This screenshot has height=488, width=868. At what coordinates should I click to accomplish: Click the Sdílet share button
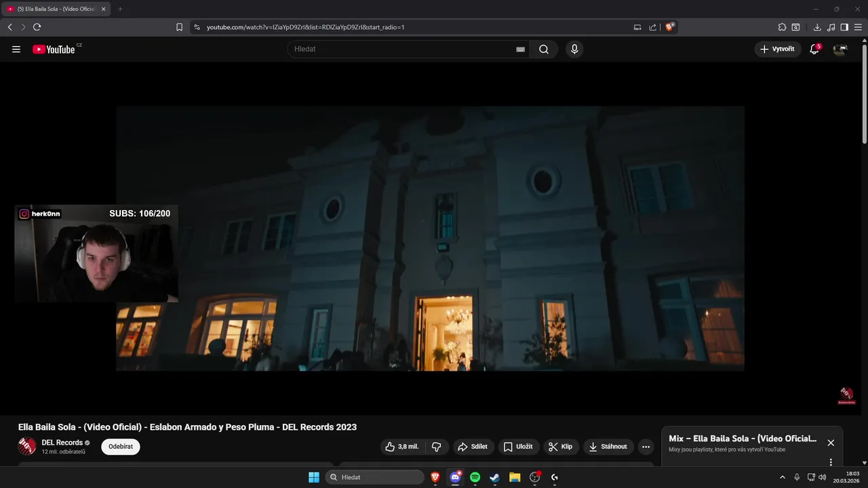(473, 447)
